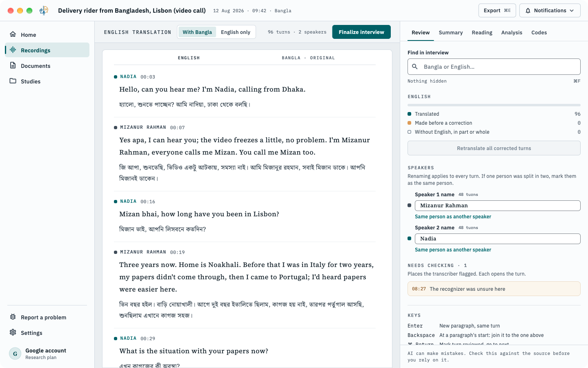
Task: Click the text "Mizan bhai, how long have you been in Lisbon?"
Action: (199, 214)
